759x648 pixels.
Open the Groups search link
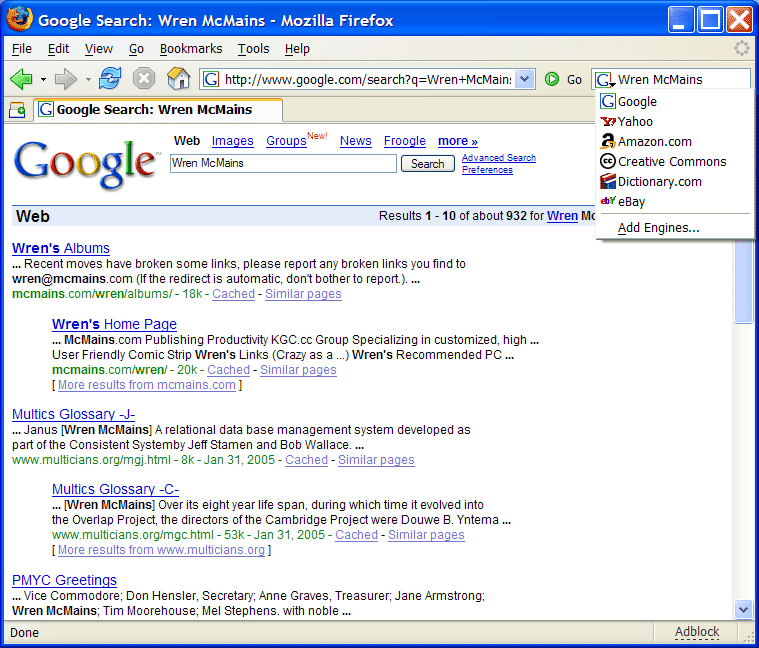coord(286,141)
